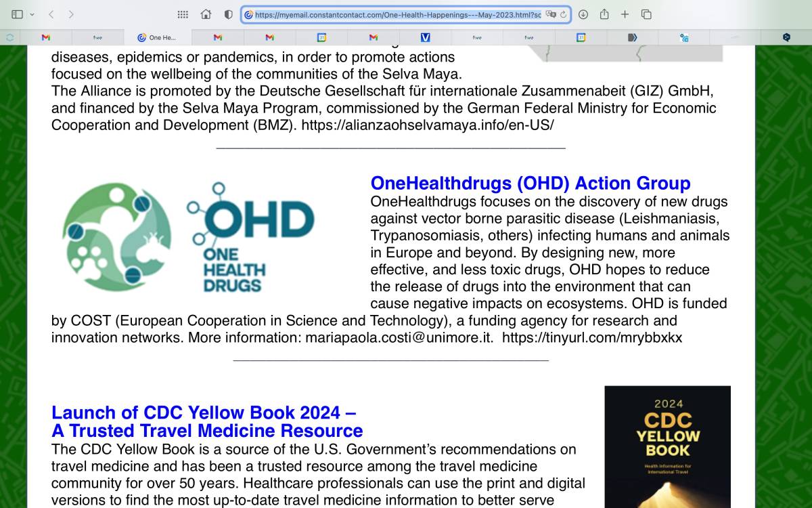Go back to previous page

coord(51,14)
